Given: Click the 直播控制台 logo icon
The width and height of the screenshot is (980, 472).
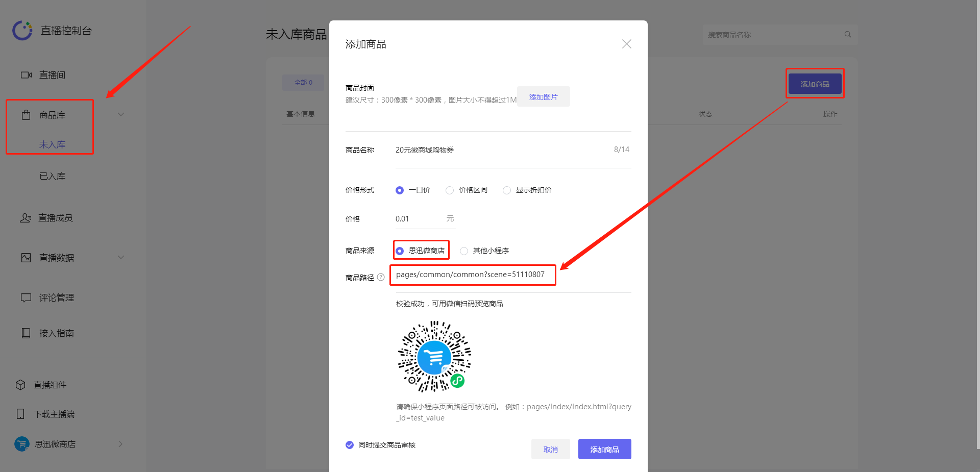Looking at the screenshot, I should tap(22, 31).
